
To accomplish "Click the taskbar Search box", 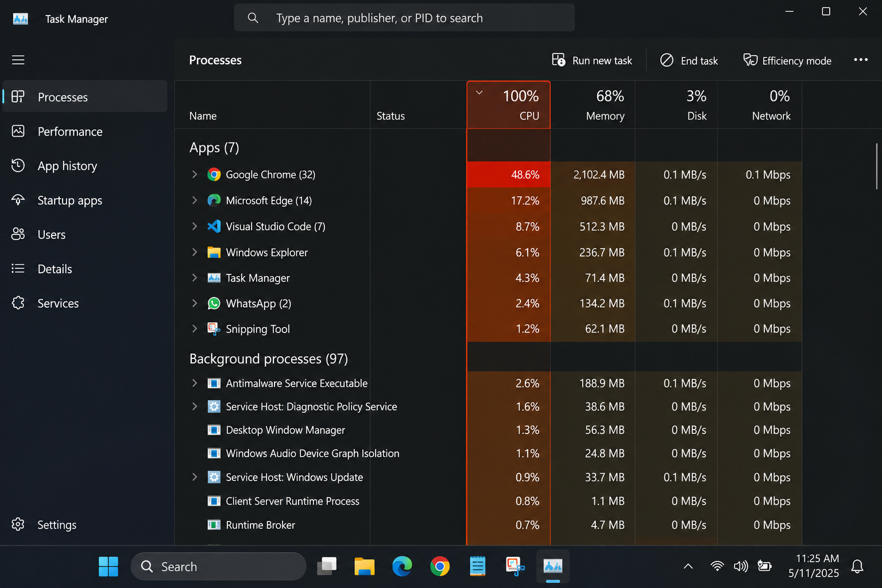I will [x=219, y=567].
